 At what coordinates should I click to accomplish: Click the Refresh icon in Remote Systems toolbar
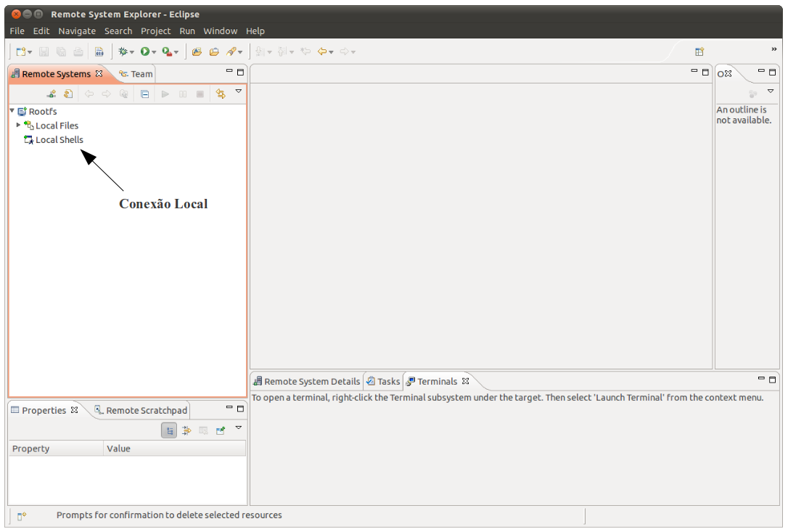tap(68, 94)
